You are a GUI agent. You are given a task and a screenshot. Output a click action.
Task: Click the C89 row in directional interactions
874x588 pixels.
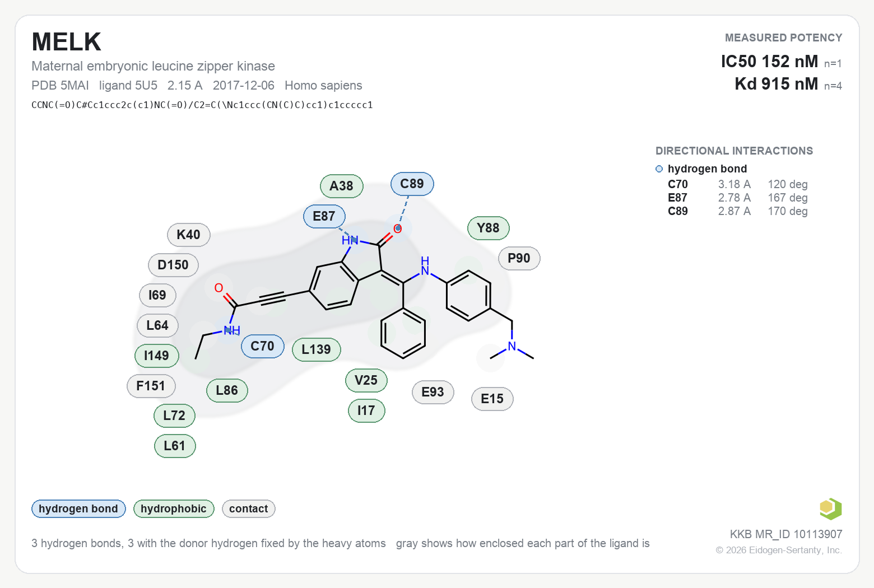tap(738, 211)
